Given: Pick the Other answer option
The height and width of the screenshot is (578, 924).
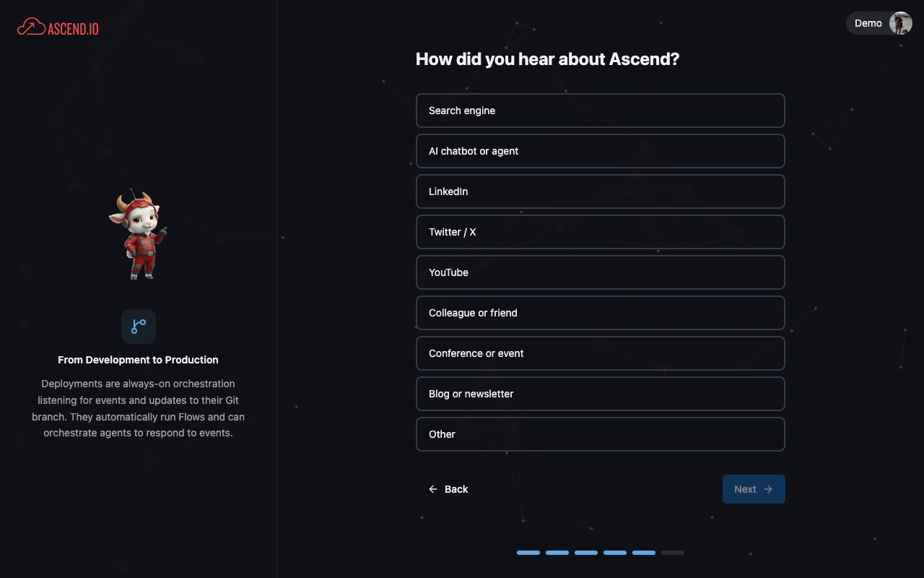Looking at the screenshot, I should coord(601,434).
